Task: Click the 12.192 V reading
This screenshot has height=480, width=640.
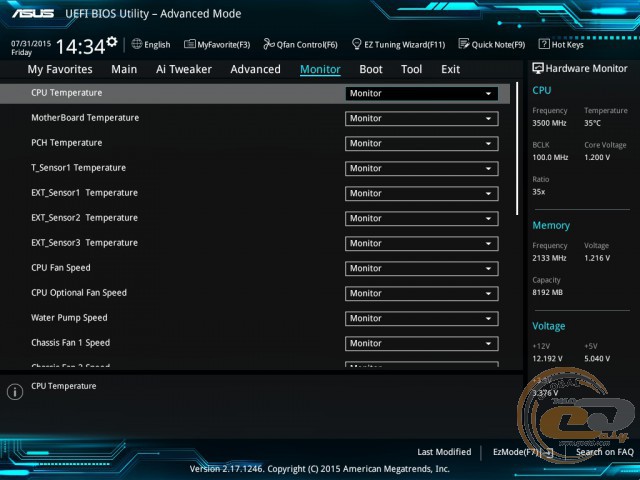Action: click(x=547, y=359)
